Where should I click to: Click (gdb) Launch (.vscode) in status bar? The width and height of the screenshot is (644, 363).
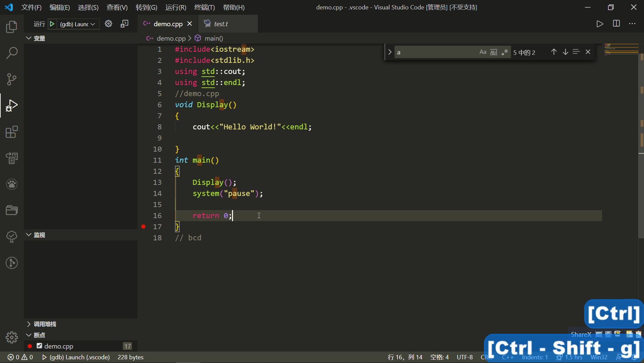(x=76, y=357)
